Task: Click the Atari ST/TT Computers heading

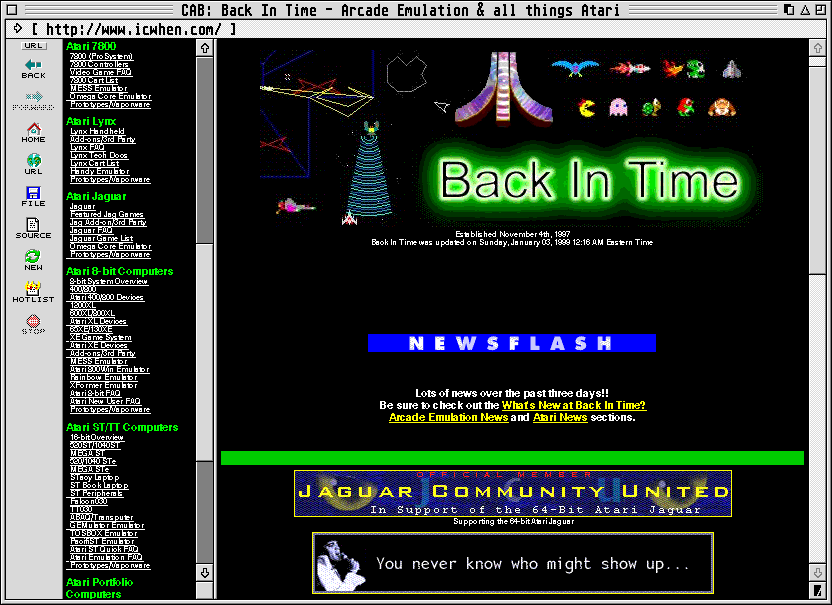Action: coord(122,427)
